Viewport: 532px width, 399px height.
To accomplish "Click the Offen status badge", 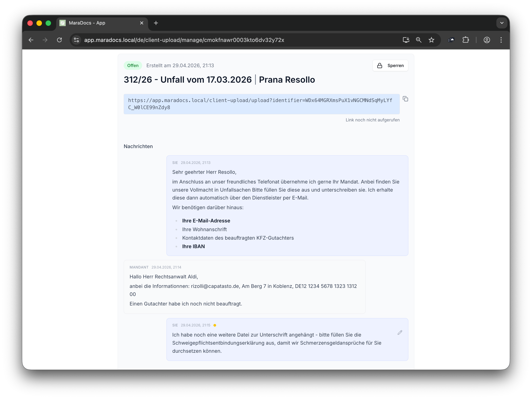I will (133, 66).
